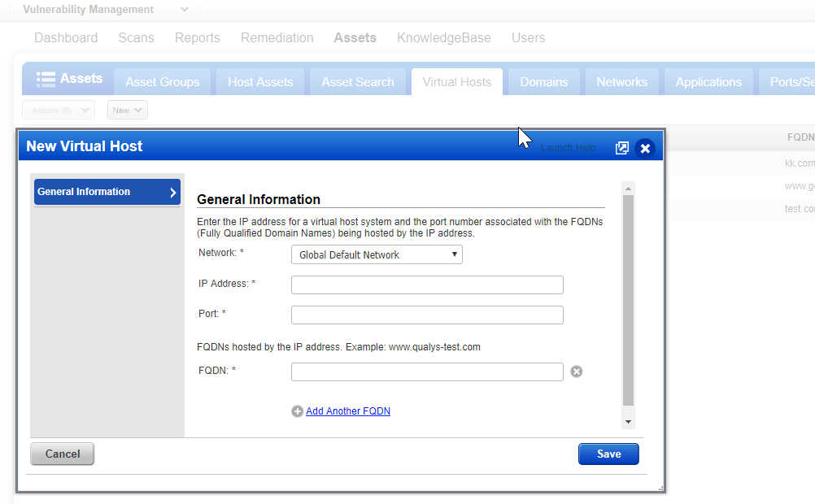815x504 pixels.
Task: Go to the KnowledgeBase section
Action: (x=443, y=37)
